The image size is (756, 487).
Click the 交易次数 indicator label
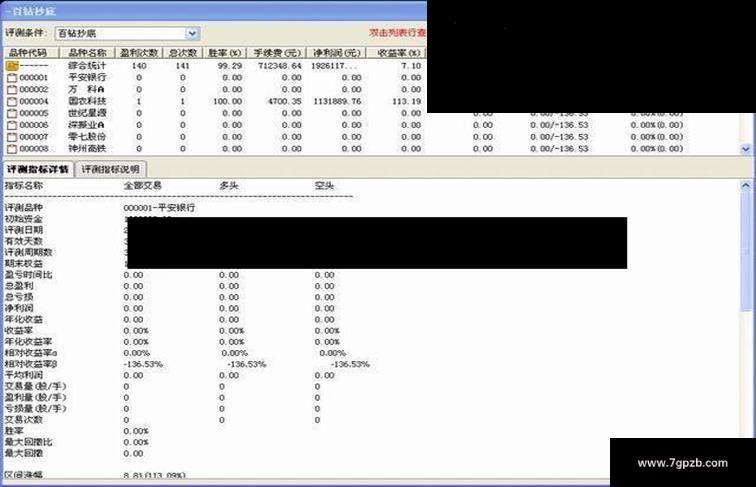click(24, 420)
